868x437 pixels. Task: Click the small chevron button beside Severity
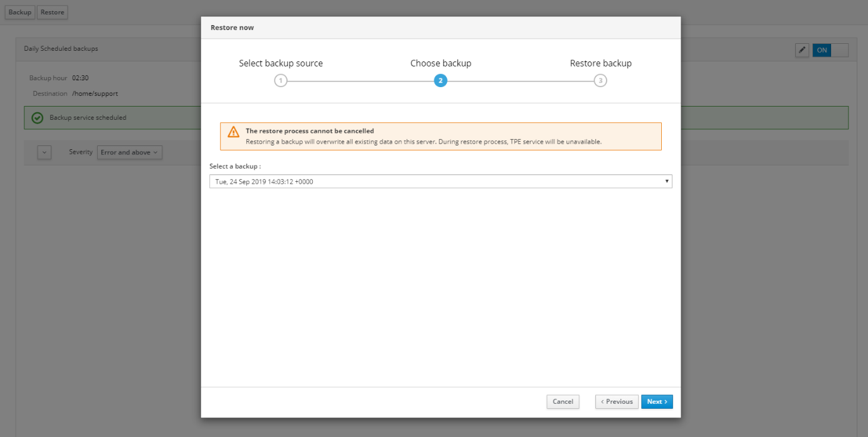[x=44, y=152]
